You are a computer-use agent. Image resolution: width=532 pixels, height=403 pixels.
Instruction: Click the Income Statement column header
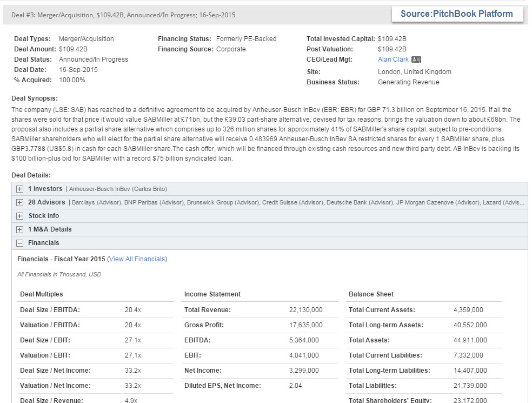point(212,294)
